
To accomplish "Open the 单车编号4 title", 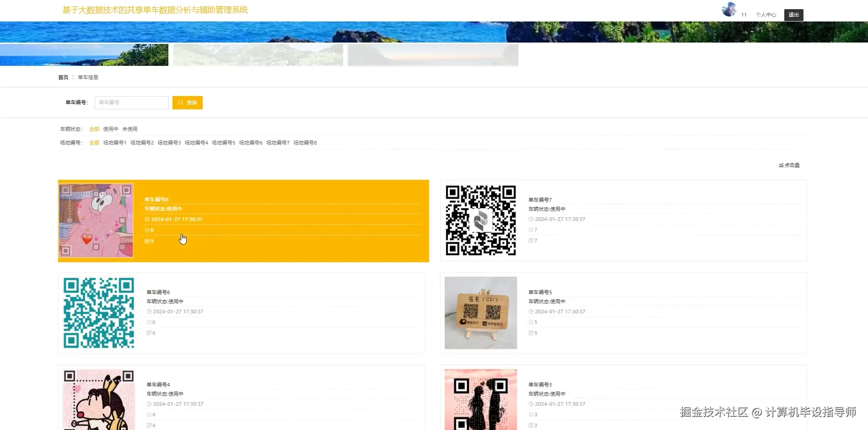I will coord(158,385).
